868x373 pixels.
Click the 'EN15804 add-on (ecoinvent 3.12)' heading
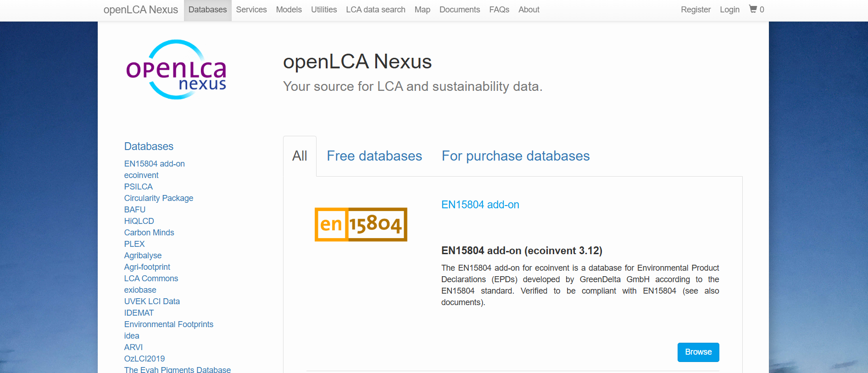pyautogui.click(x=522, y=251)
